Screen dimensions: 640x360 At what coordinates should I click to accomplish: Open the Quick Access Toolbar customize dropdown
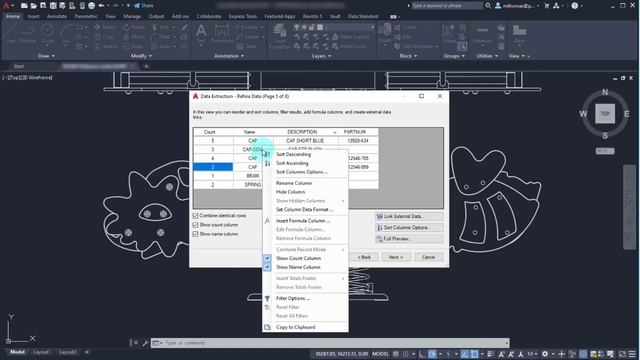coord(128,6)
